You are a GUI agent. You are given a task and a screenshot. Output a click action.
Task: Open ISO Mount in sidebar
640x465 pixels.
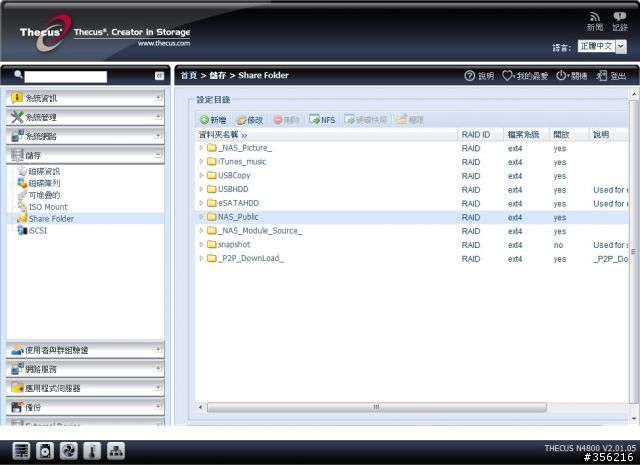[48, 207]
